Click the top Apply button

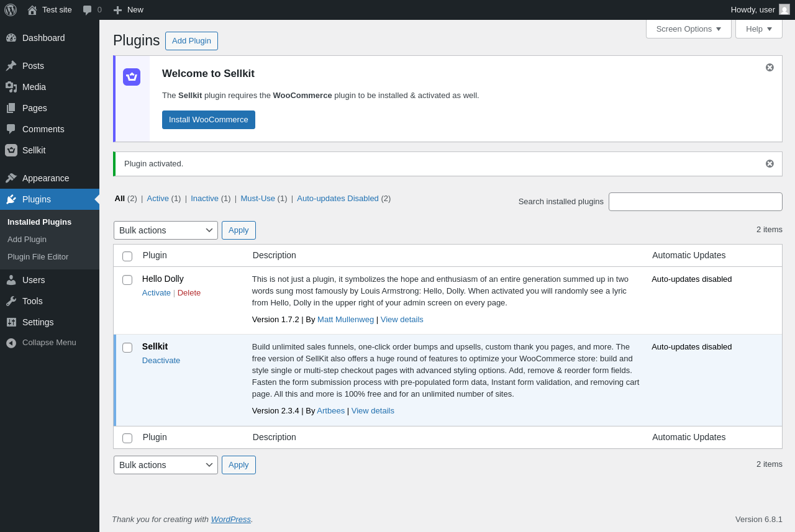pos(238,230)
